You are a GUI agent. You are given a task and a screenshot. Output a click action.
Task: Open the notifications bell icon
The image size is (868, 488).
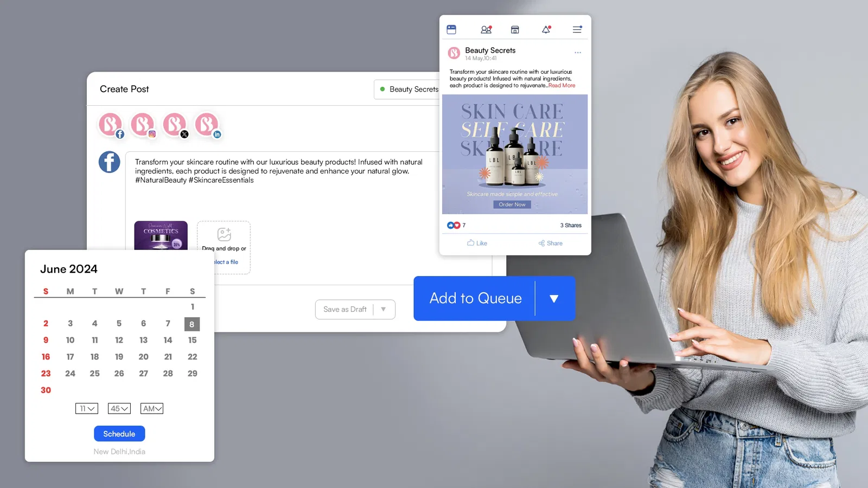(546, 30)
